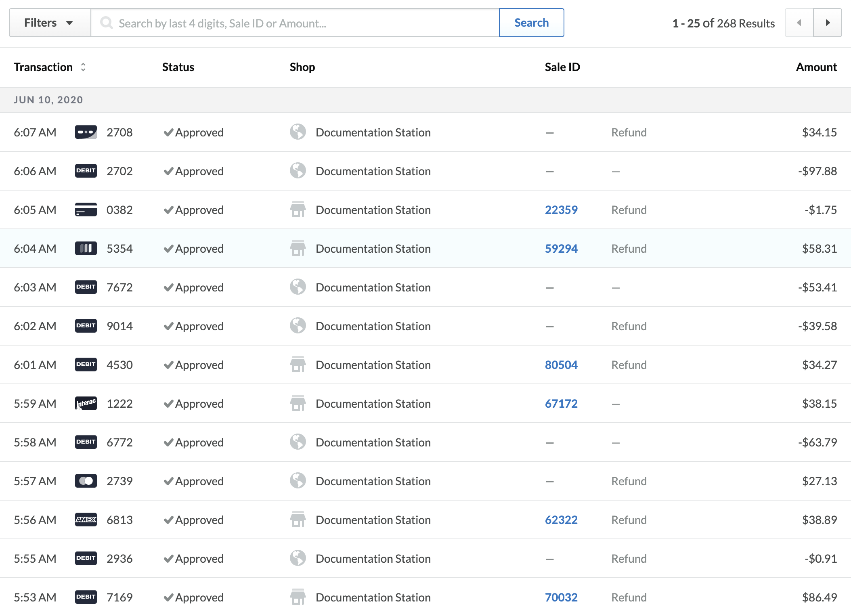Click storefront icon in 5:53 AM row
Viewport: 851px width, 616px height.
298,597
